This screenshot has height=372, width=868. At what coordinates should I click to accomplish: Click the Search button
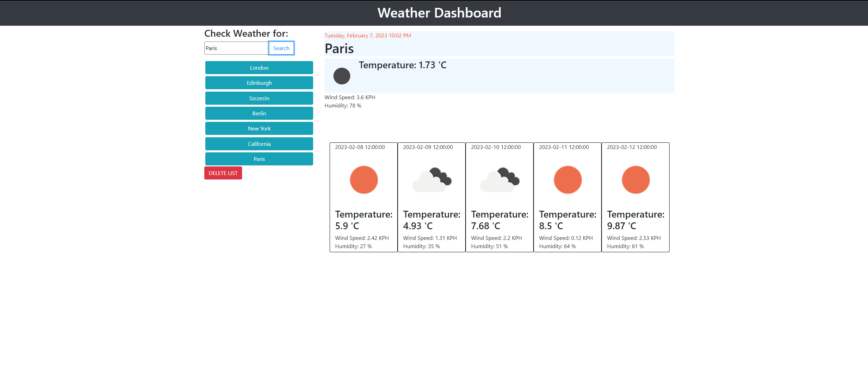(281, 48)
